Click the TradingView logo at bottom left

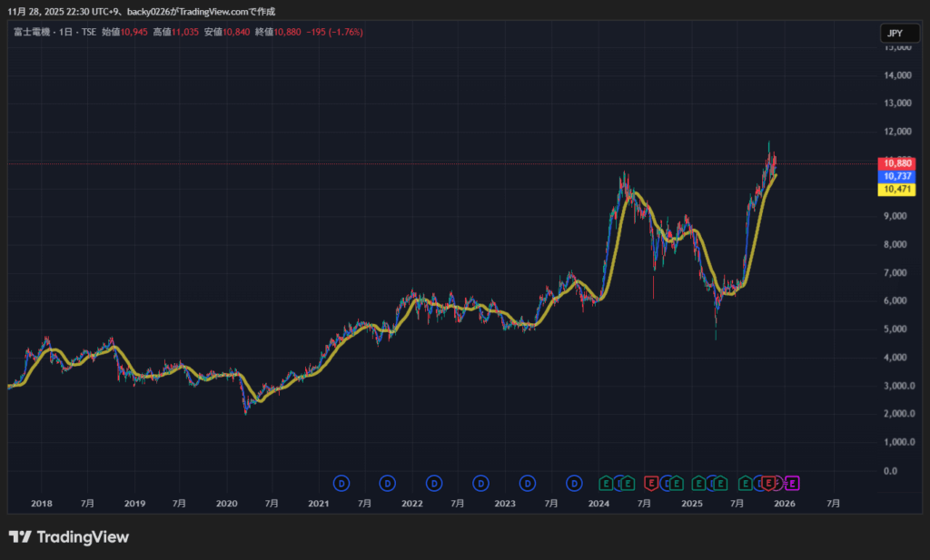(x=69, y=537)
